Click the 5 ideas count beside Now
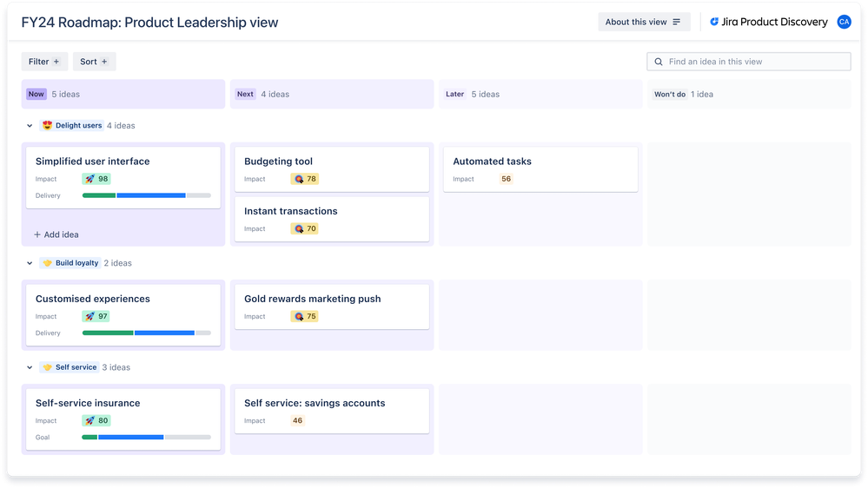Screen dimensions: 868x488 click(66, 94)
